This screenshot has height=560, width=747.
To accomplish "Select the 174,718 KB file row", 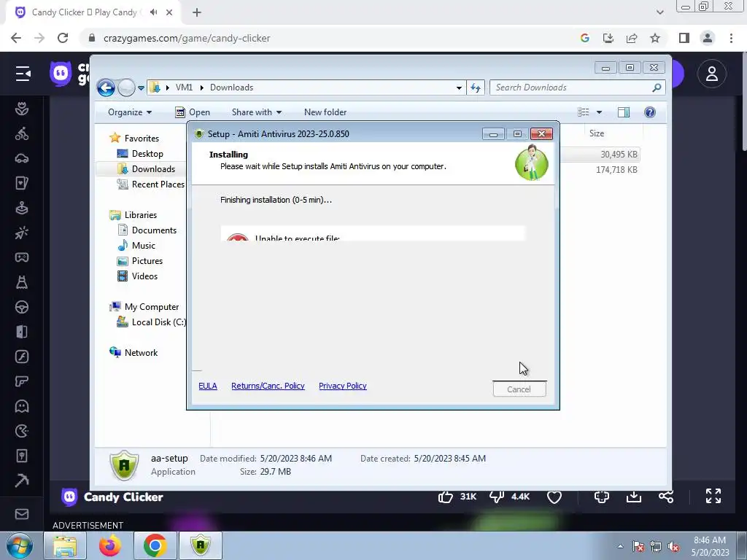I will click(600, 169).
